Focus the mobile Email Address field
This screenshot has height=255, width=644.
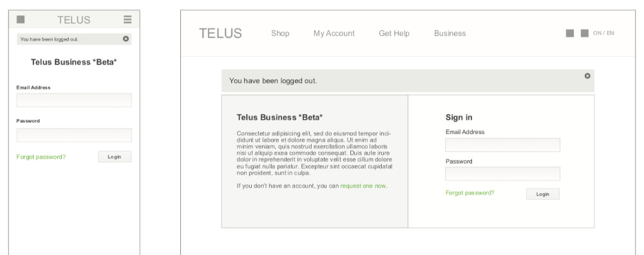[x=74, y=100]
